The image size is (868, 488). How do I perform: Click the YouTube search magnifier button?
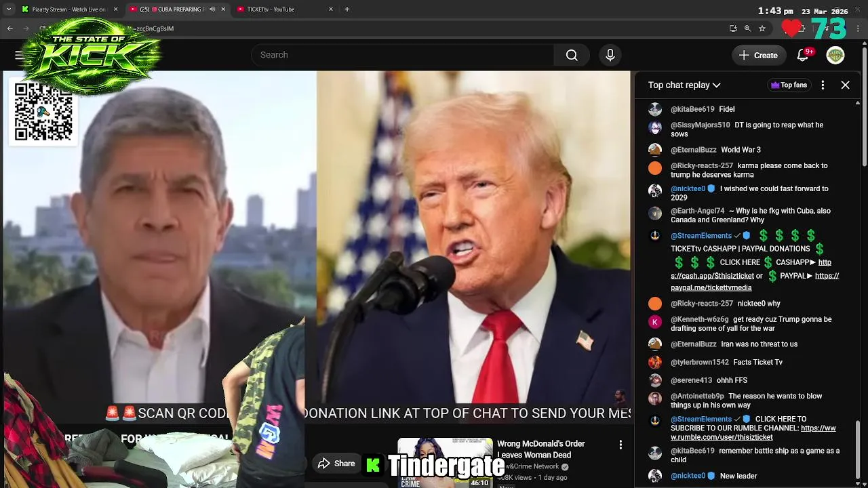click(572, 55)
